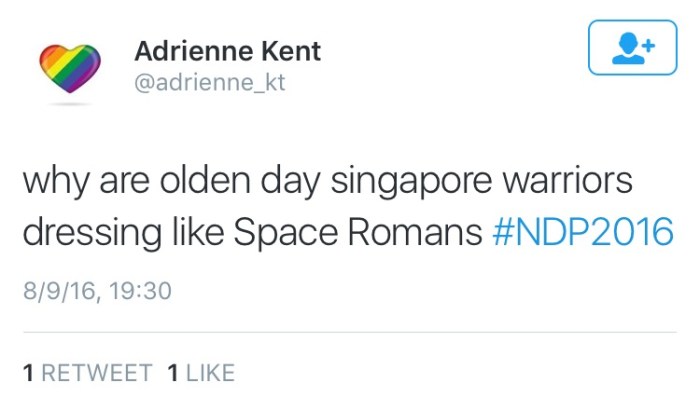Click the number before LIKE
The height and width of the screenshot is (410, 700).
[172, 374]
